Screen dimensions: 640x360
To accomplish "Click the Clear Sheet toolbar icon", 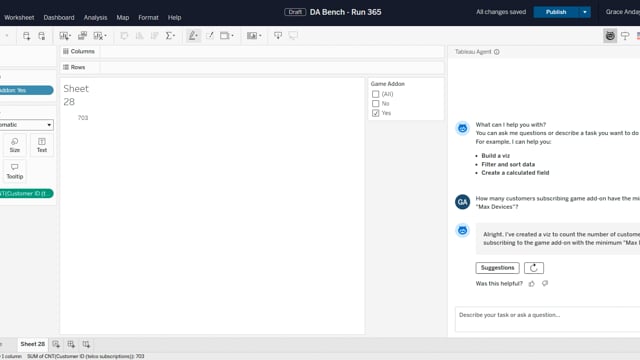I will [98, 36].
